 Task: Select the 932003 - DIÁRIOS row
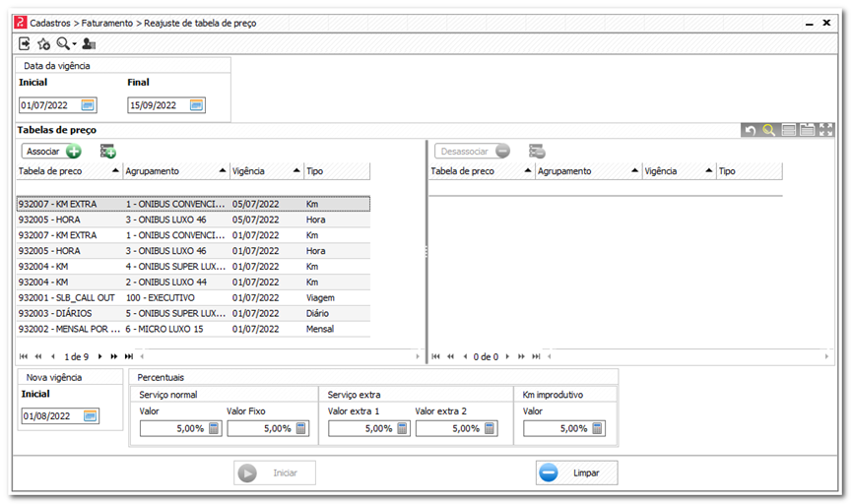pyautogui.click(x=193, y=314)
